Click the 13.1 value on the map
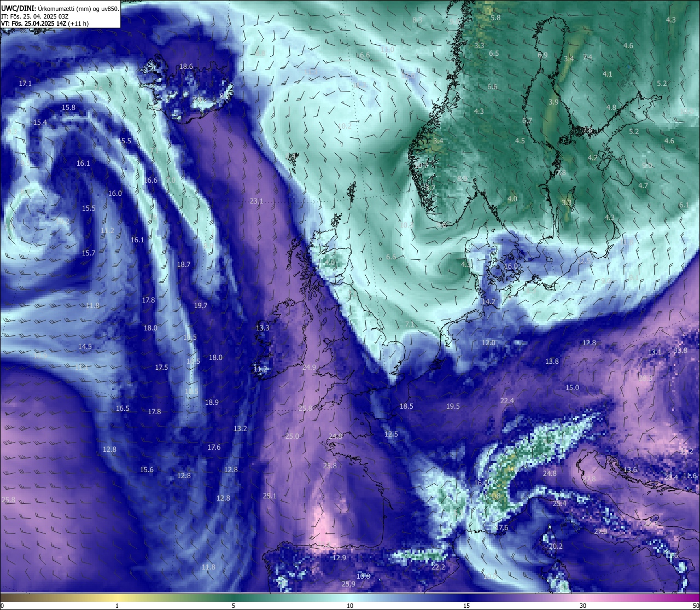Screen dimensions: 700x610 tap(655, 352)
